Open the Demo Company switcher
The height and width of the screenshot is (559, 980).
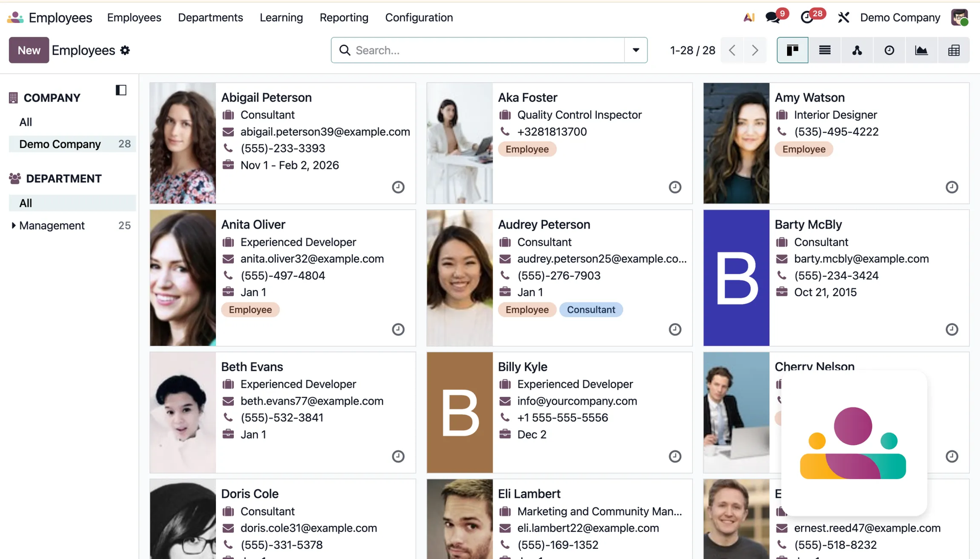tap(900, 17)
